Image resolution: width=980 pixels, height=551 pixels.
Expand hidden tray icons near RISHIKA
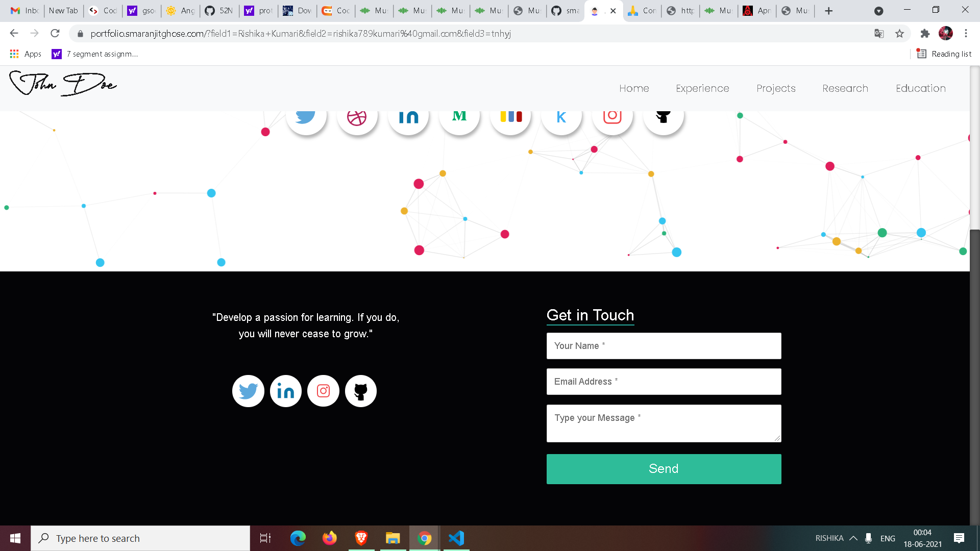[853, 538]
